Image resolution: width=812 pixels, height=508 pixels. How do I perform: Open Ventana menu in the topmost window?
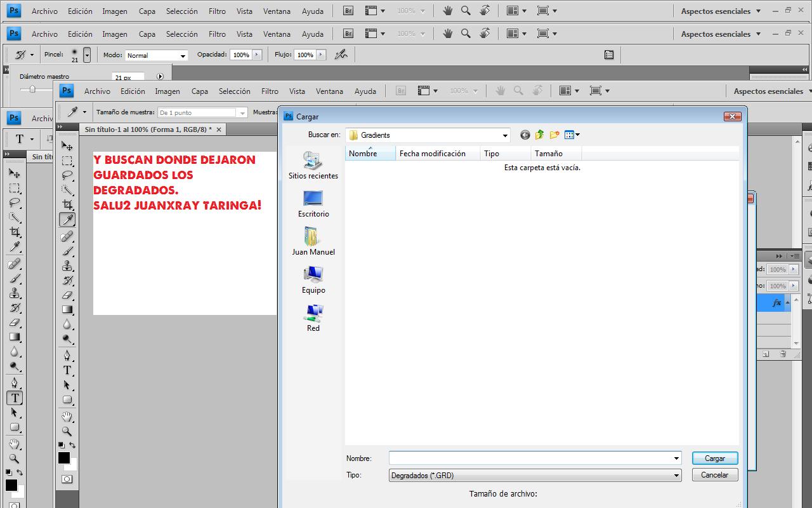(277, 11)
